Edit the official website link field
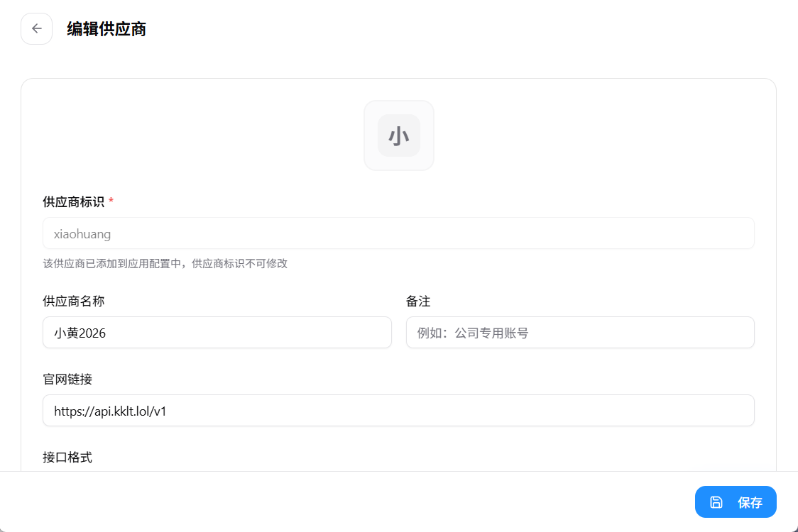This screenshot has width=798, height=532. point(398,411)
